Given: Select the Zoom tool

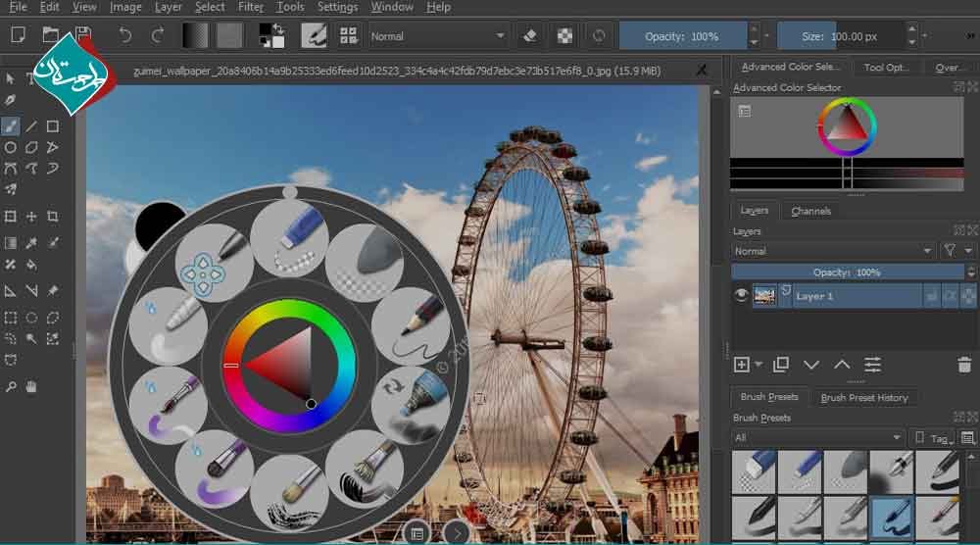Looking at the screenshot, I should click(11, 387).
